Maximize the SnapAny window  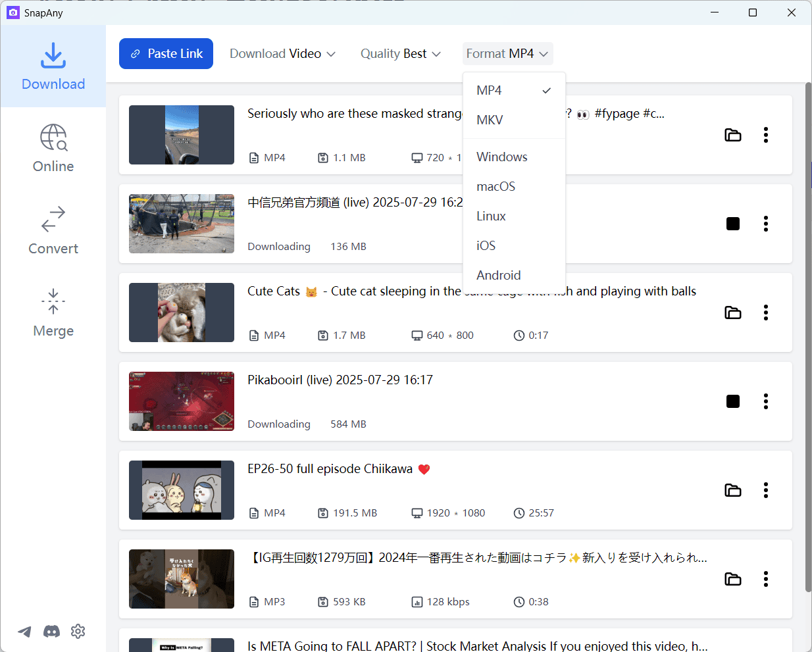click(753, 13)
